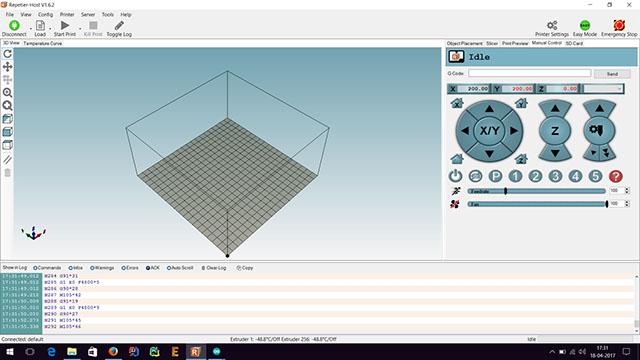The width and height of the screenshot is (640, 360).
Task: Home all axes with plain house icon
Action: coord(457,158)
